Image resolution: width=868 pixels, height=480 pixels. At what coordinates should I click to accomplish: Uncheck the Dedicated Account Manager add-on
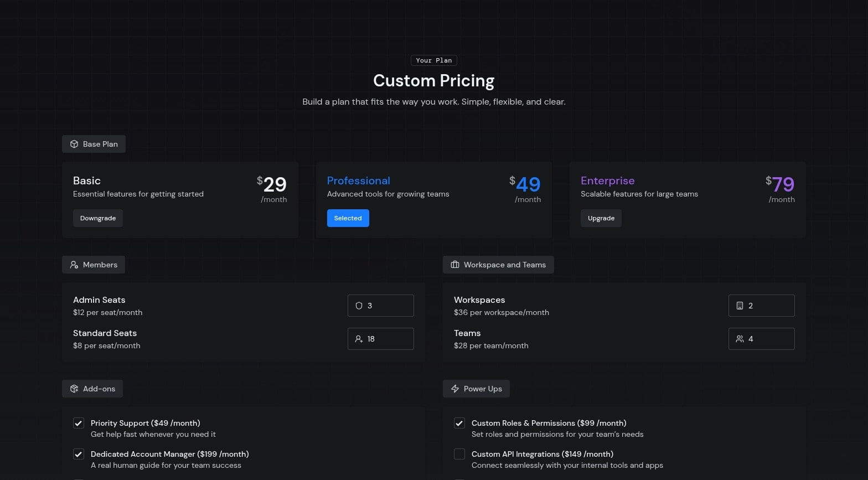(79, 454)
